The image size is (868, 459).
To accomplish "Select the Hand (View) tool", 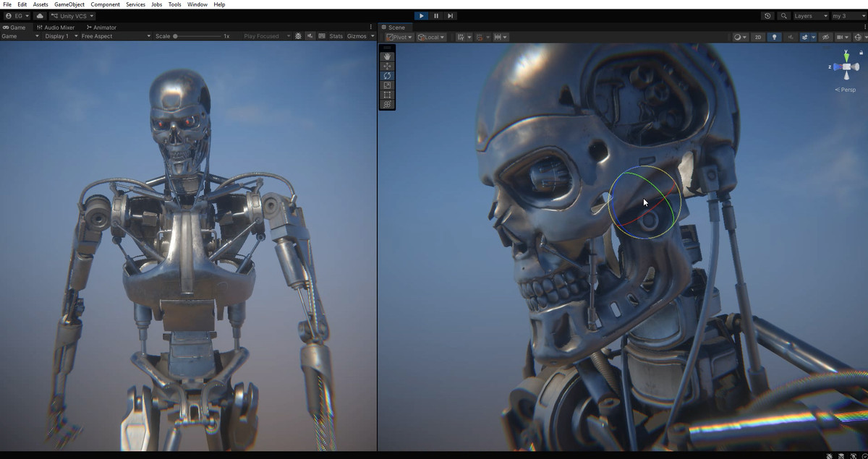I will (x=387, y=56).
